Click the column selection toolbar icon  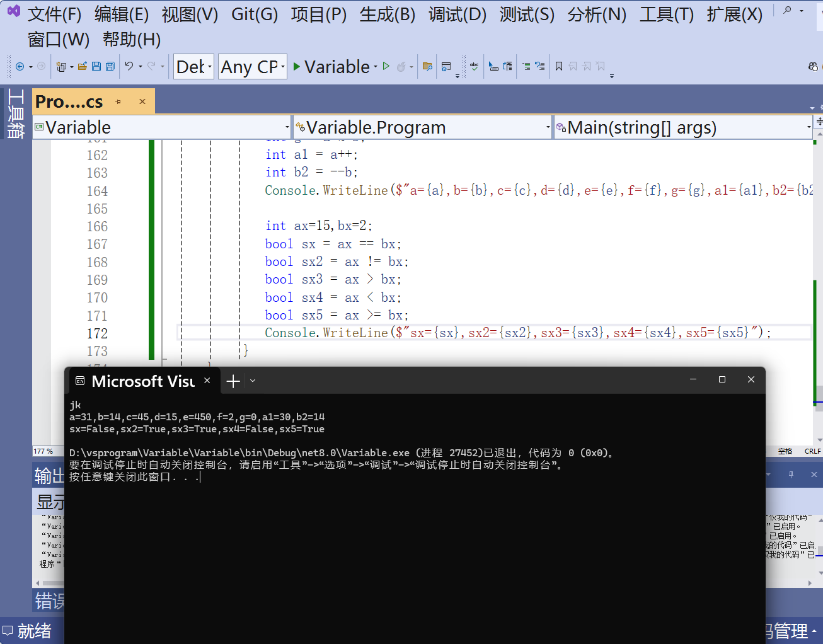[507, 66]
